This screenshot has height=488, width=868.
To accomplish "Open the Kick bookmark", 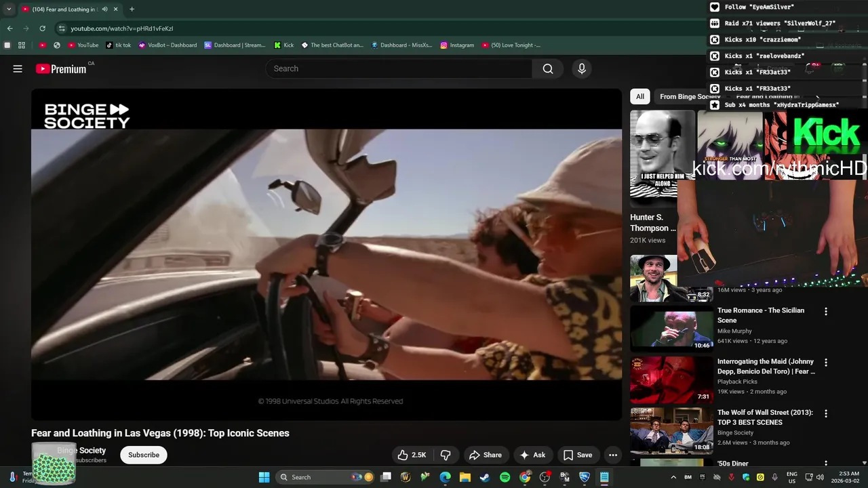I will [x=284, y=45].
